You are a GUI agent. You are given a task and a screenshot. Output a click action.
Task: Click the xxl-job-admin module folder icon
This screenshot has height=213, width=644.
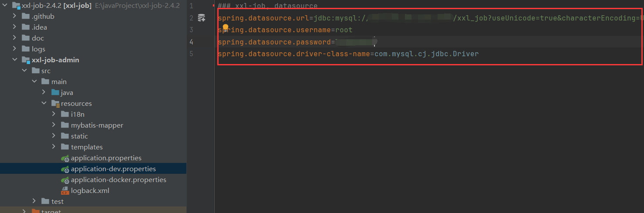[26, 60]
